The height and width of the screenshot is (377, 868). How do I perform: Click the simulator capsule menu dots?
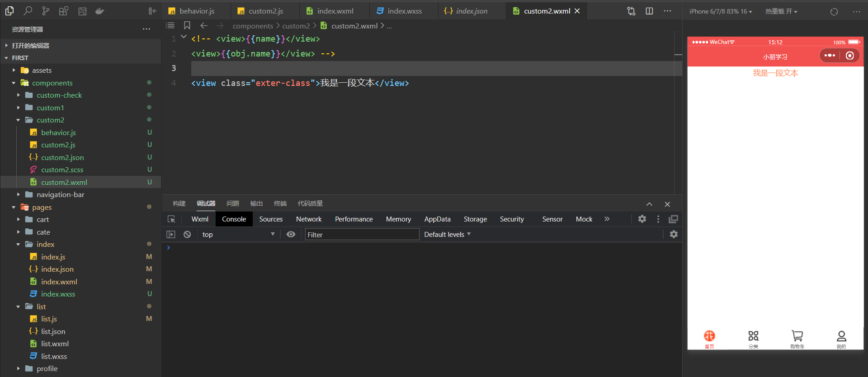pos(830,56)
